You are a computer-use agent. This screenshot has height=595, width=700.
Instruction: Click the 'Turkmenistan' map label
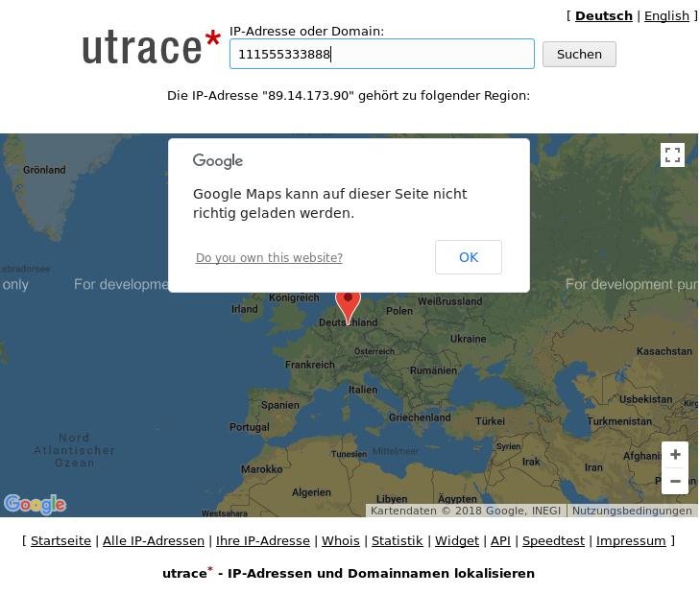(619, 421)
